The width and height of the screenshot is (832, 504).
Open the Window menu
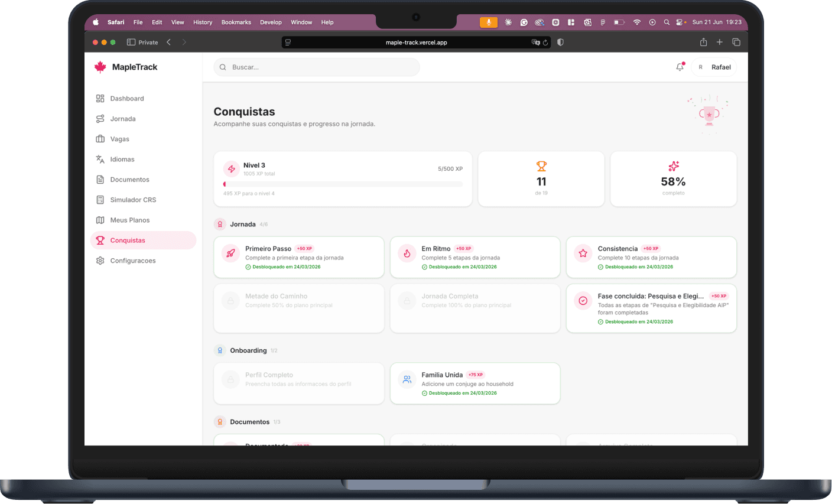(301, 22)
